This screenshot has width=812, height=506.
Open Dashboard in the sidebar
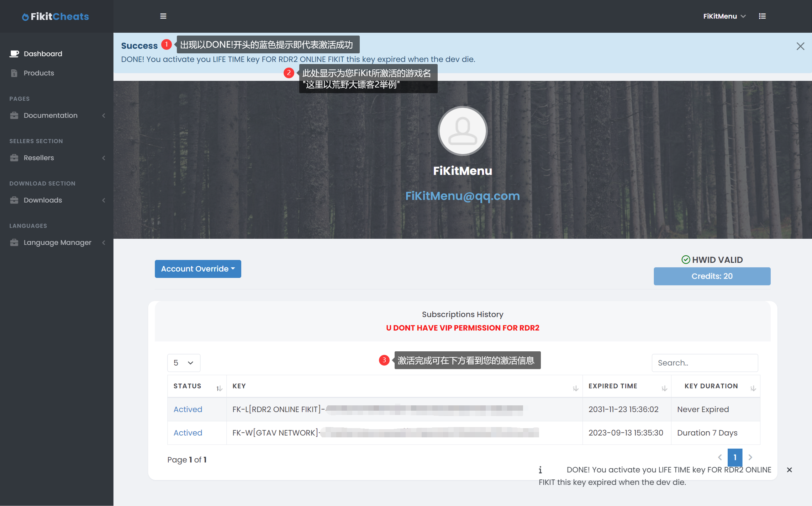(43, 54)
